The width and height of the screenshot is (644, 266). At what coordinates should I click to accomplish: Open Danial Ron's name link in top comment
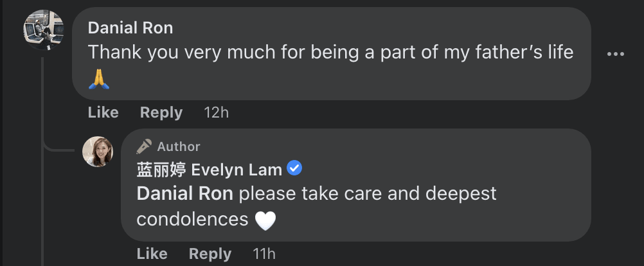(x=130, y=28)
